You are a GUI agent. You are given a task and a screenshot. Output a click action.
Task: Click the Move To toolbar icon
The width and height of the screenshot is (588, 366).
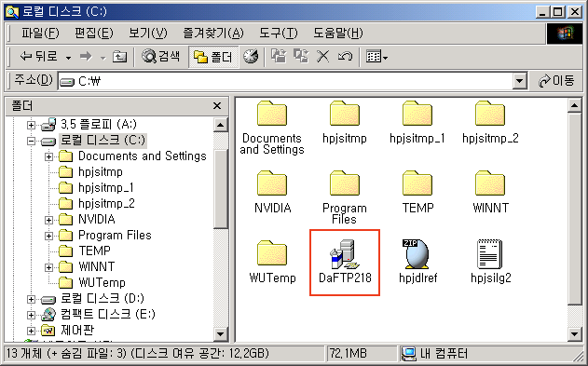(279, 57)
